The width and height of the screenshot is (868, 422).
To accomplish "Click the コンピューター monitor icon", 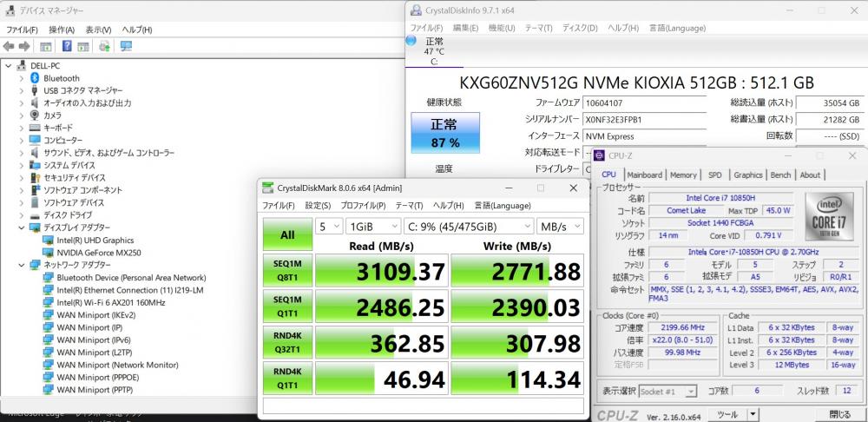I will 35,140.
